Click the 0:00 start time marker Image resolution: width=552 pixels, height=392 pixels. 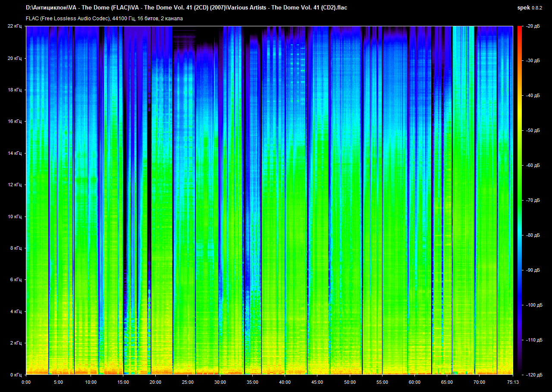point(26,382)
